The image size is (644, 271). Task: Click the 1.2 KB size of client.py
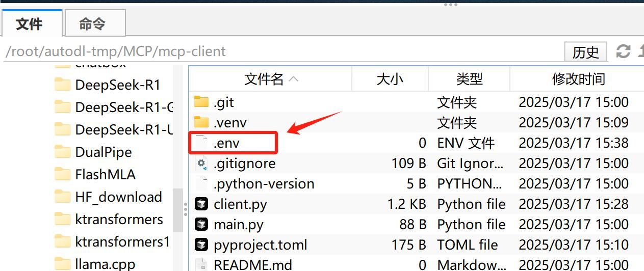pos(406,204)
